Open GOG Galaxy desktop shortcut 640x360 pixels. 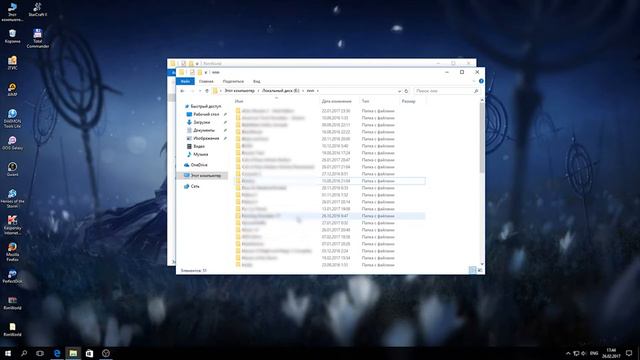pos(12,143)
